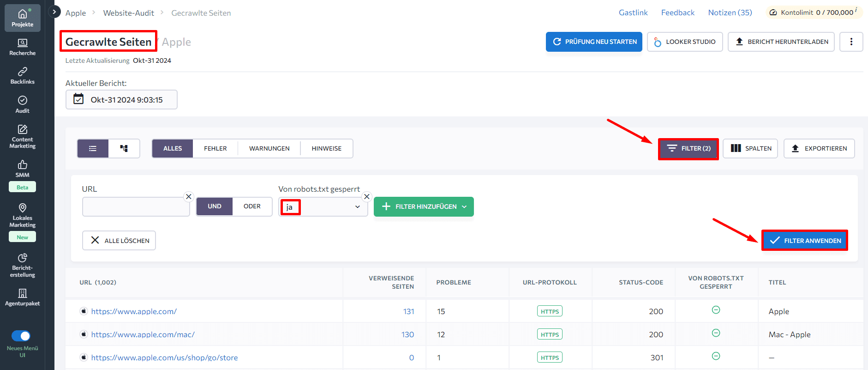Open Recherche section in sidebar
Screen dimensions: 868x370
pyautogui.click(x=22, y=47)
